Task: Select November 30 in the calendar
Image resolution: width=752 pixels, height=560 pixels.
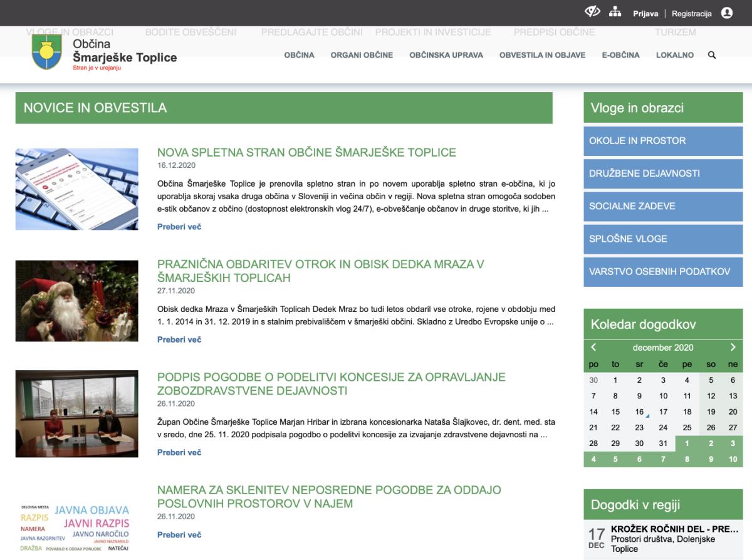Action: pyautogui.click(x=593, y=380)
